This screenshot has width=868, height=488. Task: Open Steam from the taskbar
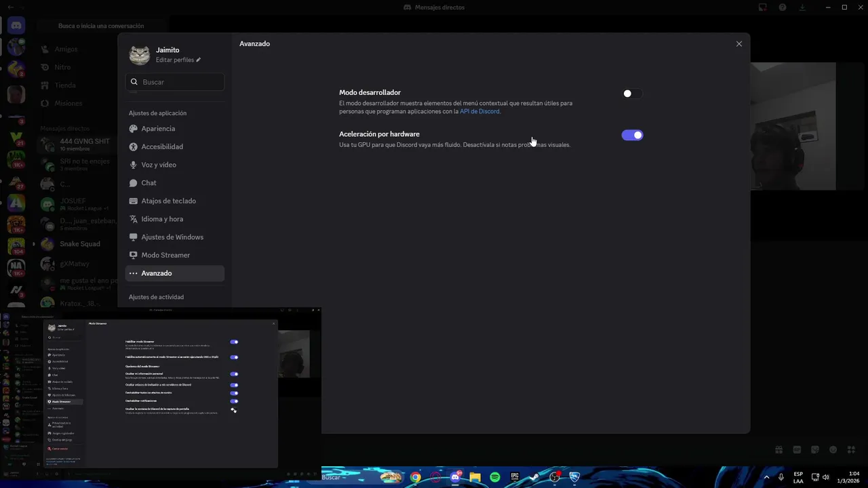(535, 477)
